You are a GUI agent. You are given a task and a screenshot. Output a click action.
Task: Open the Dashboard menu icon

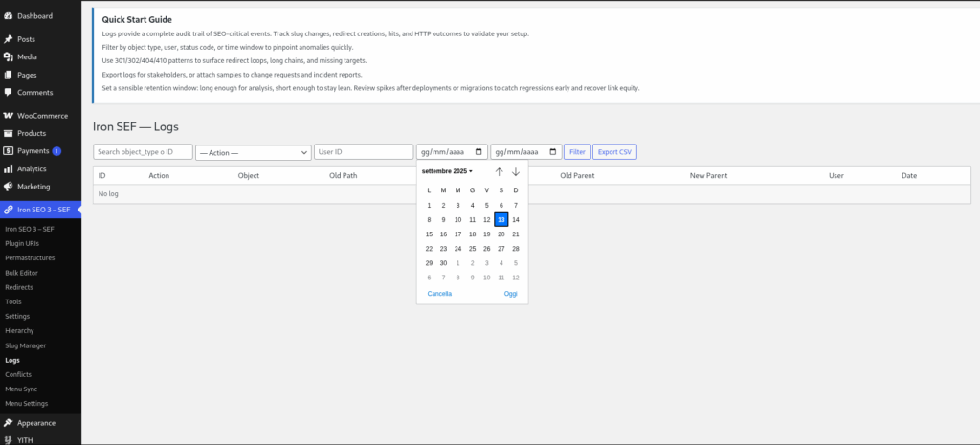click(8, 15)
